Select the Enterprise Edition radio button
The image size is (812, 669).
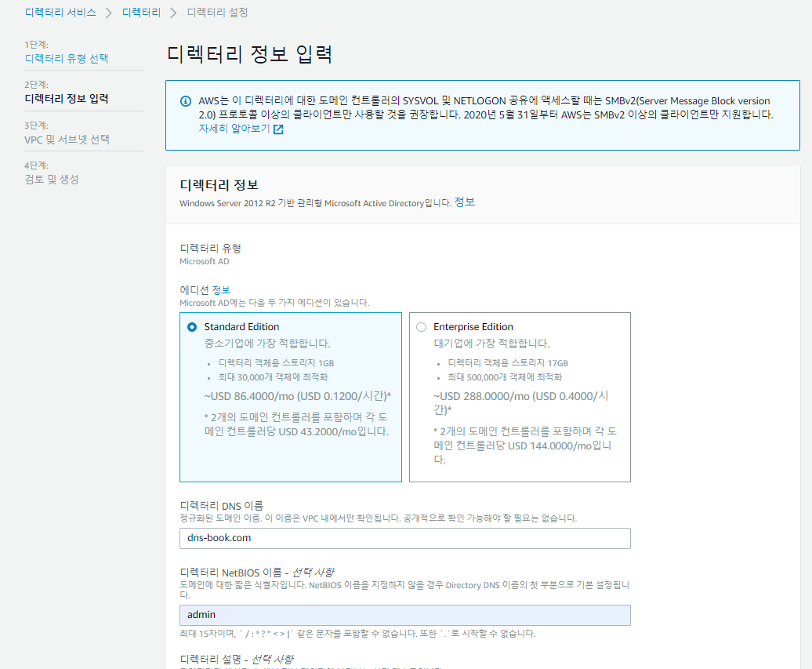tap(422, 327)
